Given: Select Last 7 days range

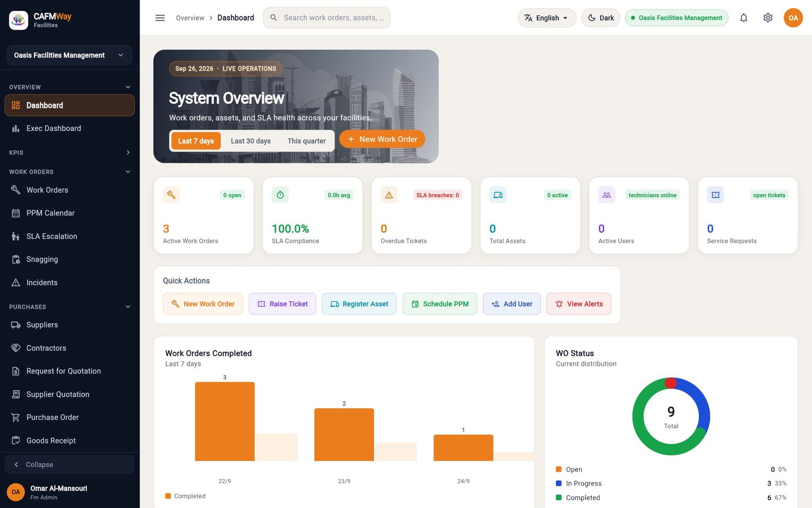Looking at the screenshot, I should point(196,141).
